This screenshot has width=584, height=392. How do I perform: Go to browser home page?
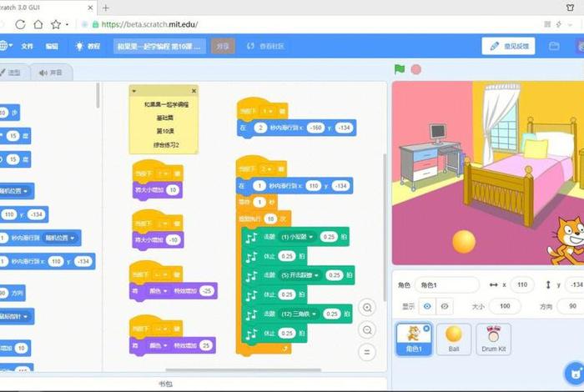pos(38,24)
